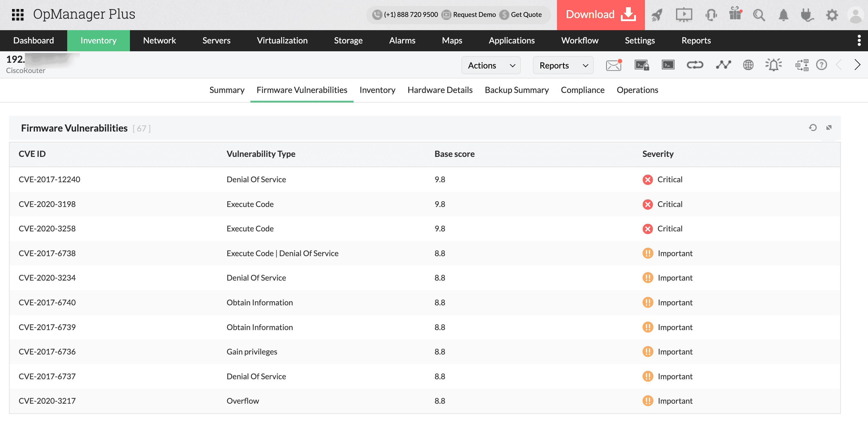Click the globe web browse icon

748,65
